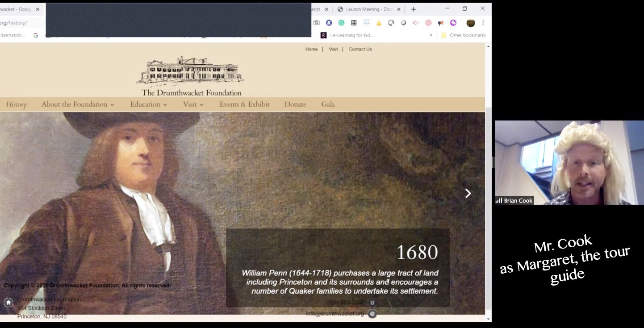The image size is (644, 328).
Task: Click the email icon beside info@drumthwacket.org
Action: click(372, 314)
